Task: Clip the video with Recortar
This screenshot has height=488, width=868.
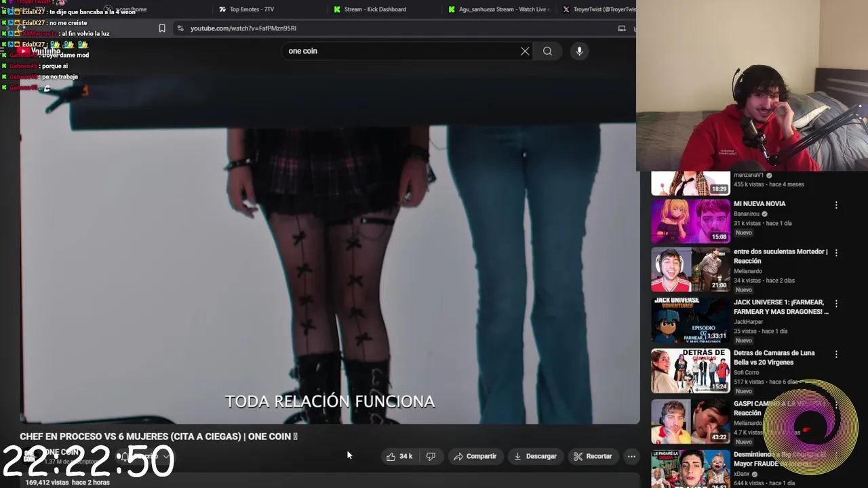Action: pyautogui.click(x=593, y=456)
